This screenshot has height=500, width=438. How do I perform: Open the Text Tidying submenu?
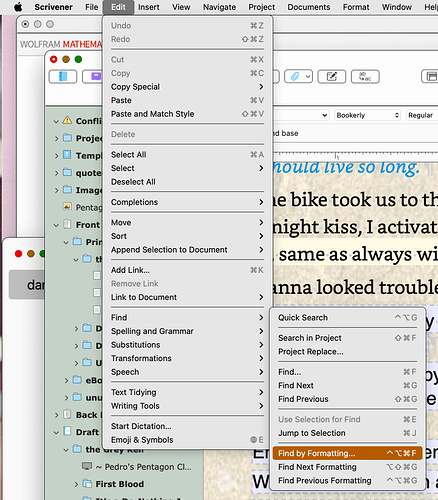(x=187, y=392)
